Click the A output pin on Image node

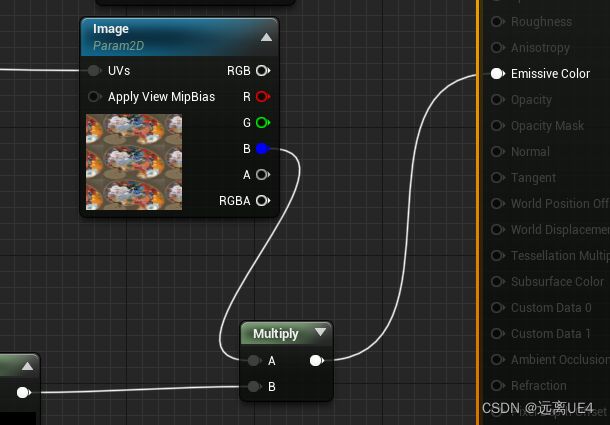263,174
